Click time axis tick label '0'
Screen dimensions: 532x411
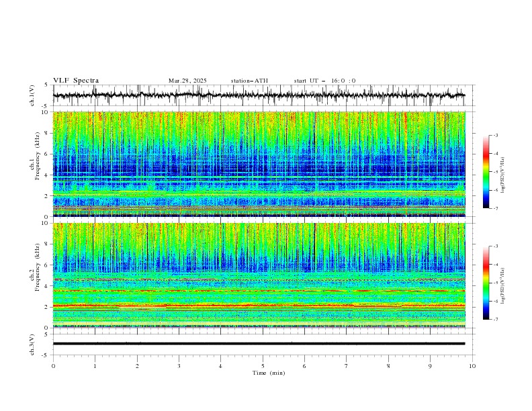coord(53,366)
